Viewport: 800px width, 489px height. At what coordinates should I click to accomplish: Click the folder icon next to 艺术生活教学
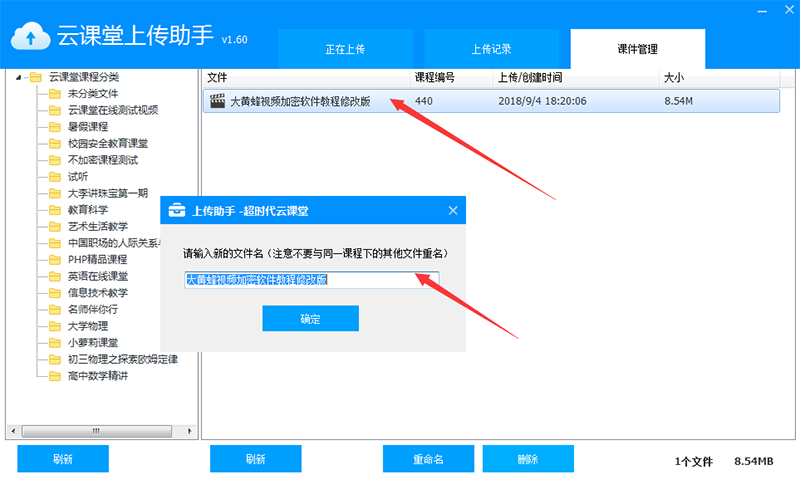55,227
